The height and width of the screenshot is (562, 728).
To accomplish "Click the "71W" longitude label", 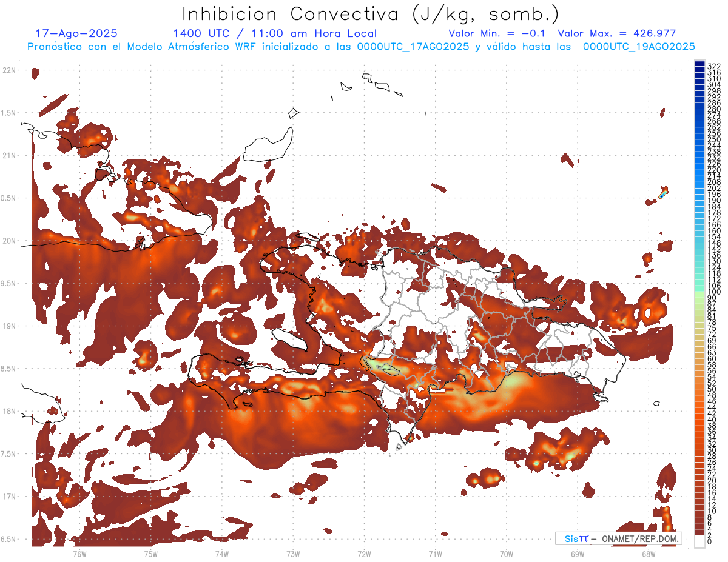I will tap(435, 554).
